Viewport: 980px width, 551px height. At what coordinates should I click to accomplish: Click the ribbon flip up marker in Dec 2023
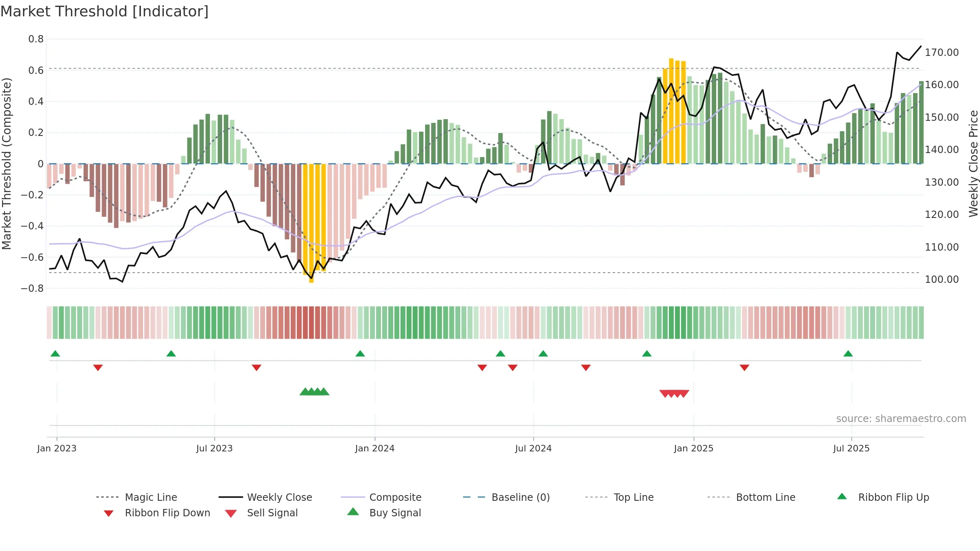[x=360, y=353]
